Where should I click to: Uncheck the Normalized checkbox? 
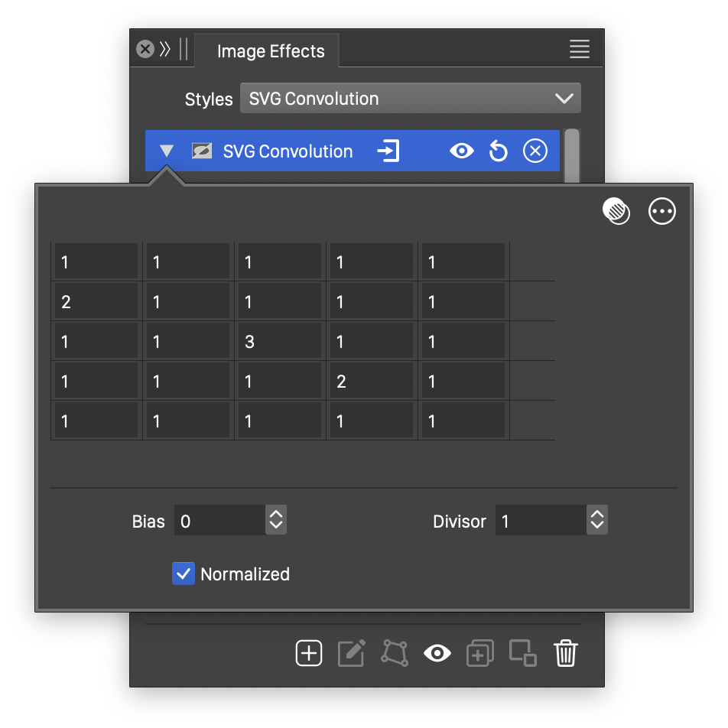click(x=184, y=574)
